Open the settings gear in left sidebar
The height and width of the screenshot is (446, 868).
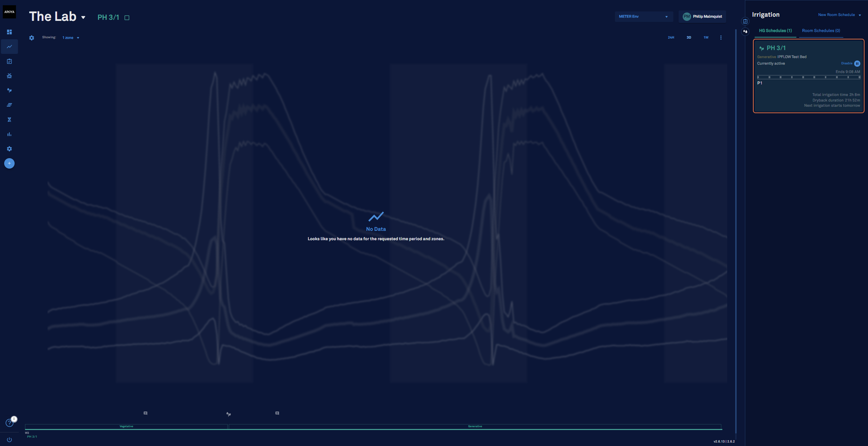point(9,149)
